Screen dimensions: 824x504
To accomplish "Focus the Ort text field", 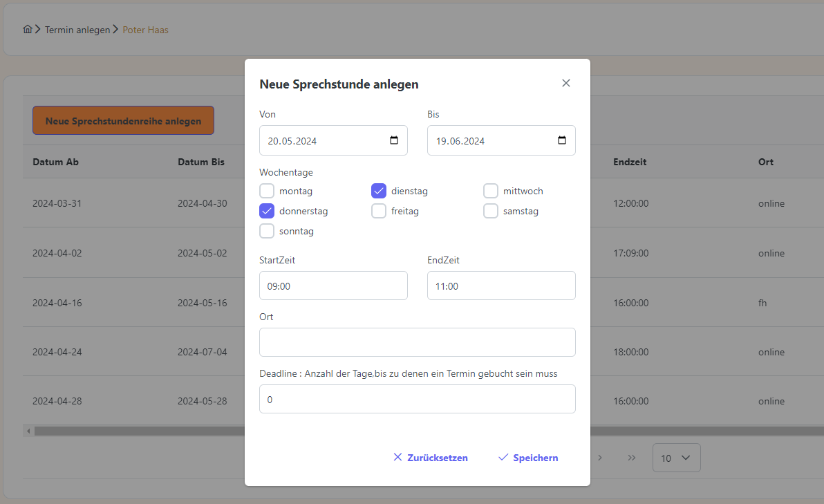I will [417, 342].
